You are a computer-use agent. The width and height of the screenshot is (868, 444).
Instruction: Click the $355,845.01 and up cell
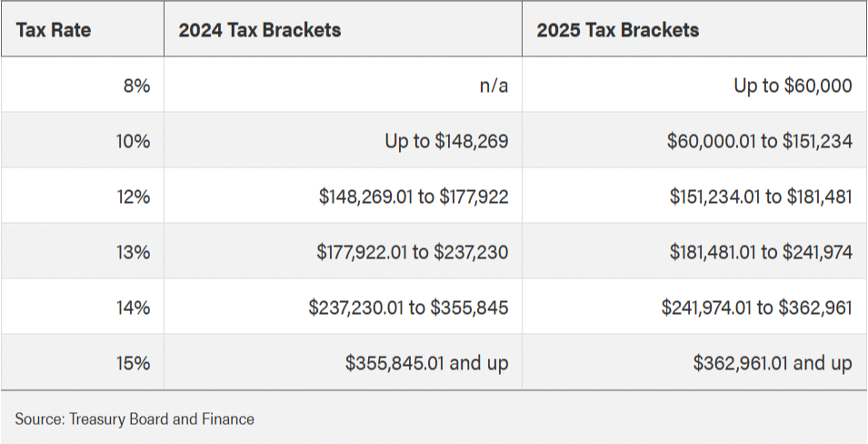click(x=426, y=363)
